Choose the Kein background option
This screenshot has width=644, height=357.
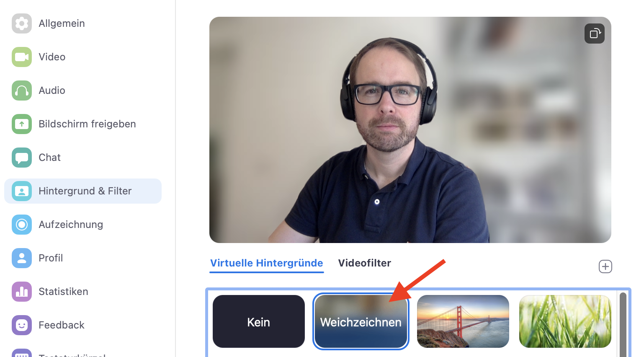tap(259, 321)
